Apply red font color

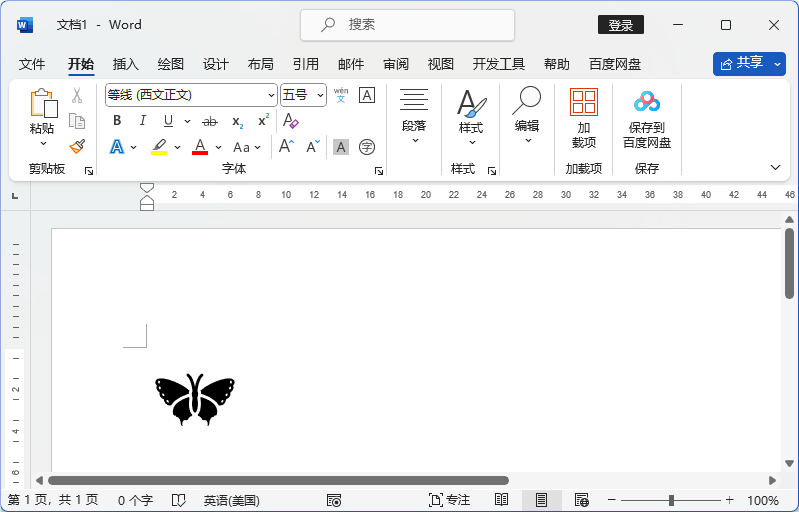200,147
